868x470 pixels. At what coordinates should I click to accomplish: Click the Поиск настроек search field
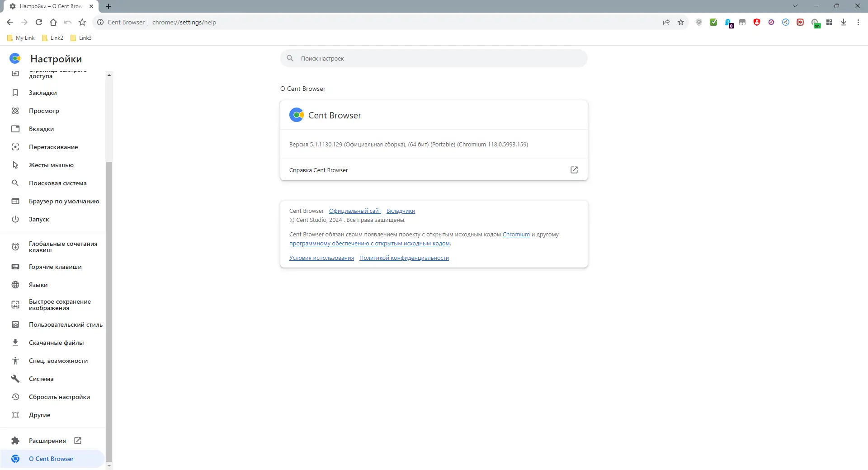click(434, 58)
